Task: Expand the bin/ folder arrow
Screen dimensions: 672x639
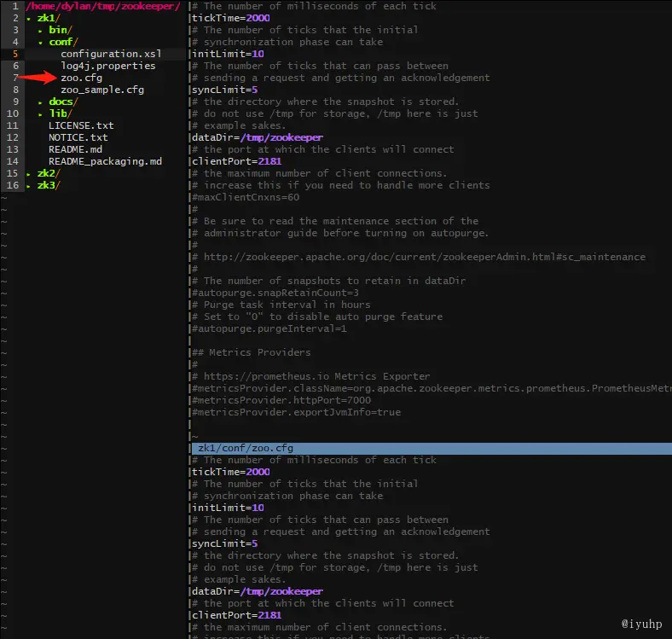Action: [40, 31]
